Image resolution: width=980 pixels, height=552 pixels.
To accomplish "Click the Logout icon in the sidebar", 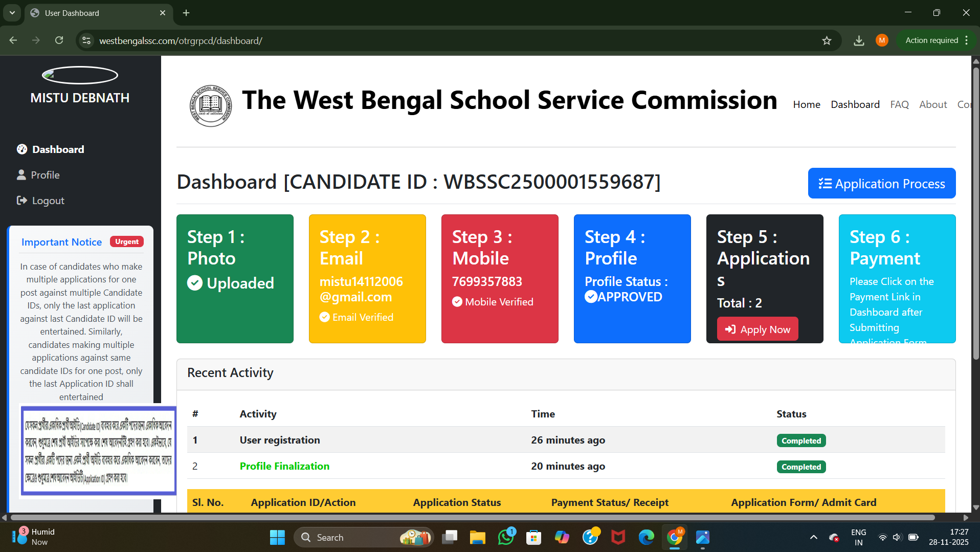I will click(x=21, y=200).
